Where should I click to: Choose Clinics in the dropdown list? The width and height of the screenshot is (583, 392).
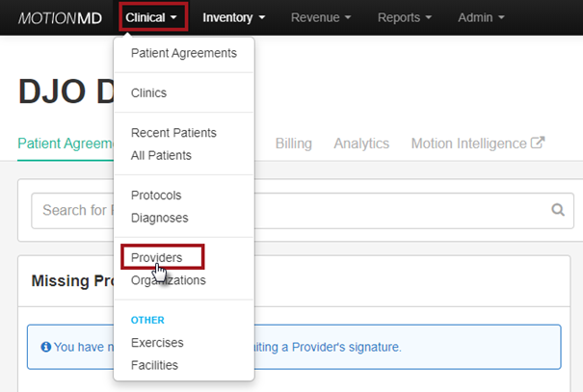[x=148, y=93]
